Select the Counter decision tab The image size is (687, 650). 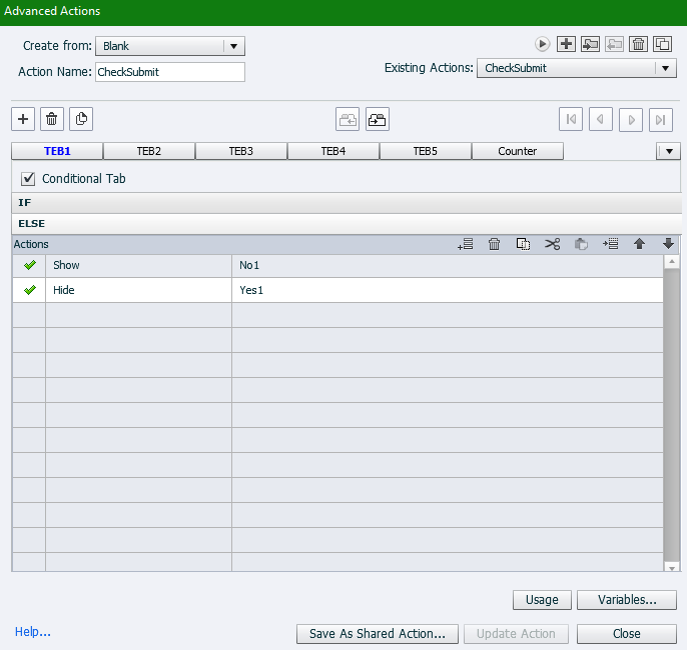coord(517,151)
